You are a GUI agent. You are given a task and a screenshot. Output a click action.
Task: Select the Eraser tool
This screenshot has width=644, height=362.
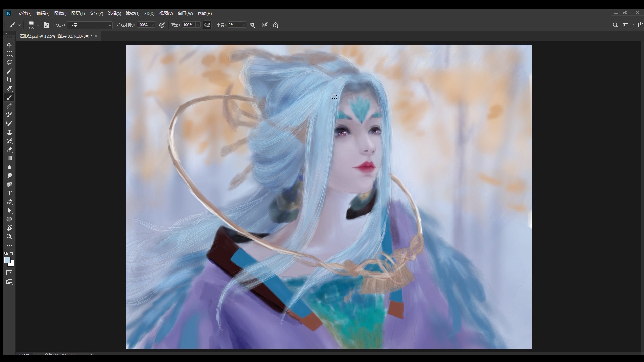9,150
